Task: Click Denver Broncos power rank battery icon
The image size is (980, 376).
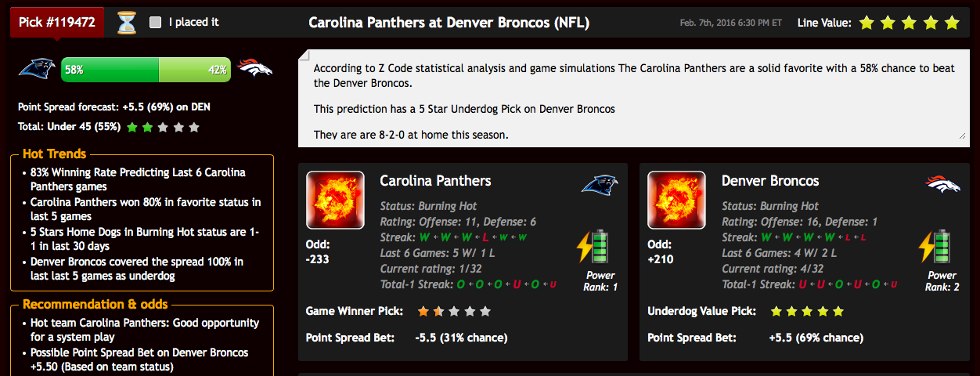Action: point(935,246)
